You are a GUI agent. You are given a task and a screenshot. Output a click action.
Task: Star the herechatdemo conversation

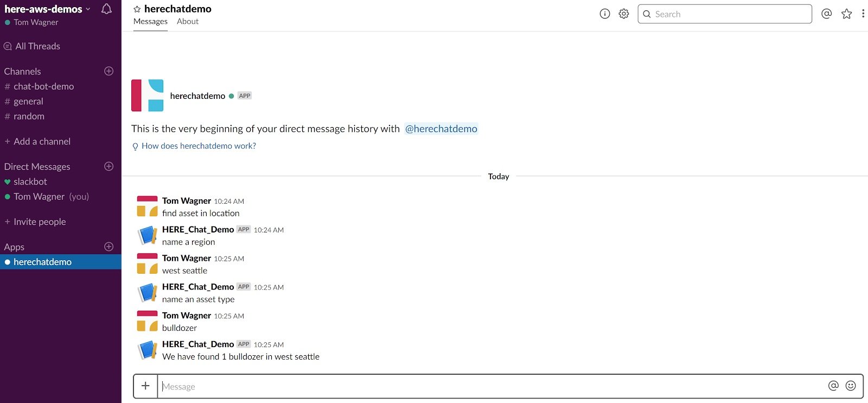click(137, 9)
